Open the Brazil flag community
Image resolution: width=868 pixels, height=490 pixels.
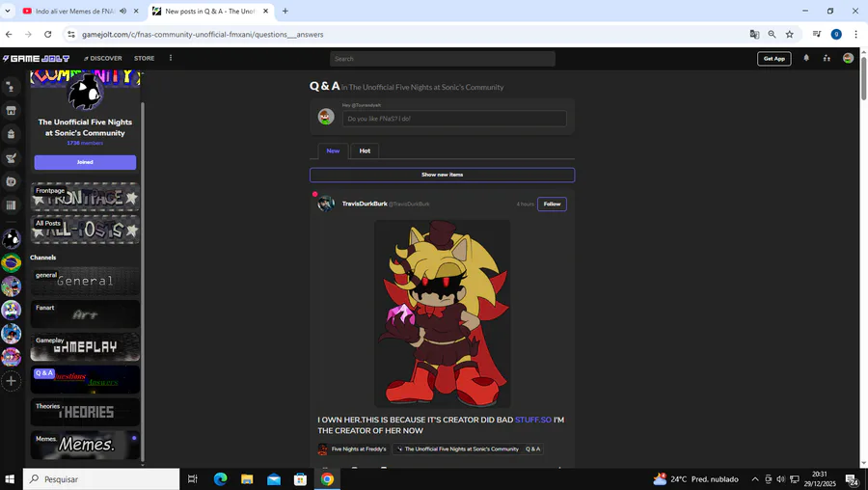11,263
